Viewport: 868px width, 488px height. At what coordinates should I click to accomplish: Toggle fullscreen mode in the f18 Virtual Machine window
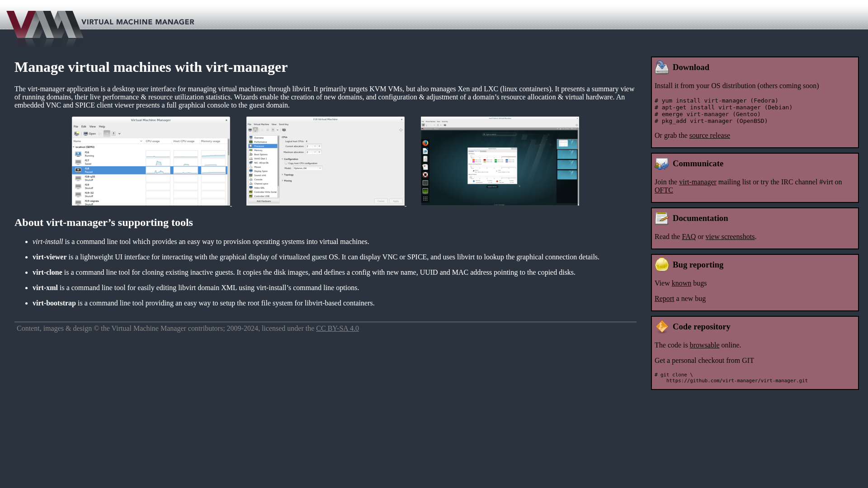point(401,130)
